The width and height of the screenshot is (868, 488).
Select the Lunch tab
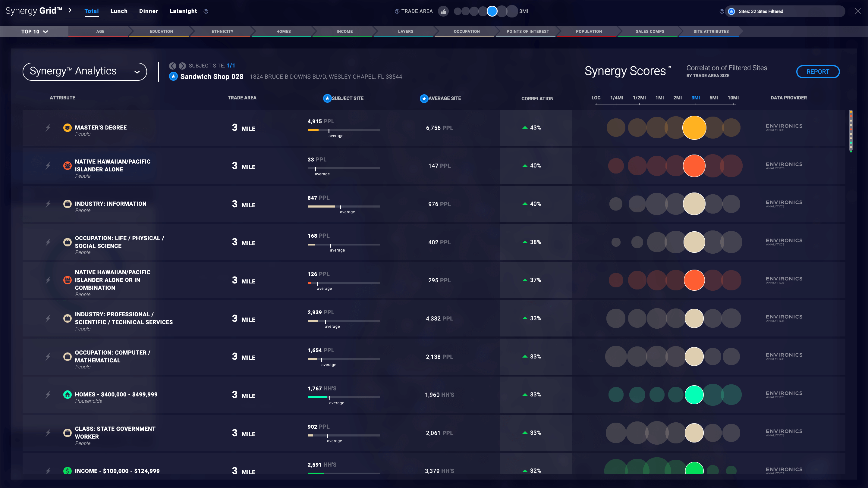tap(119, 11)
